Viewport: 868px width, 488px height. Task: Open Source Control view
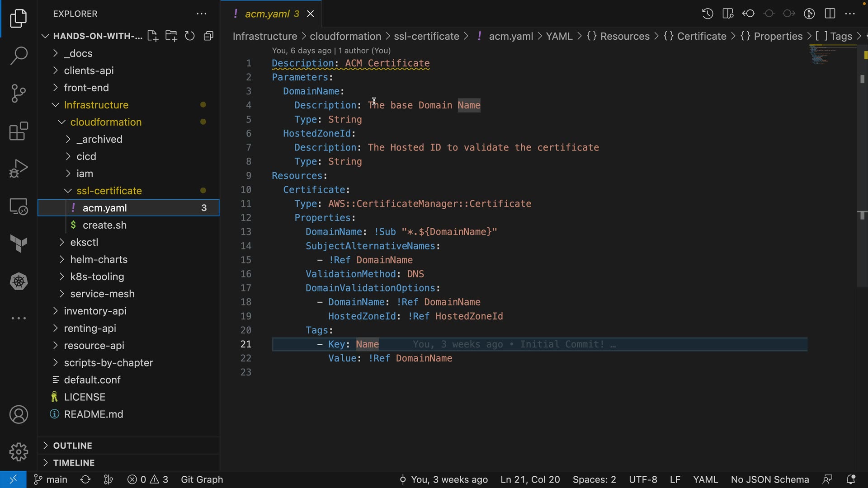19,94
